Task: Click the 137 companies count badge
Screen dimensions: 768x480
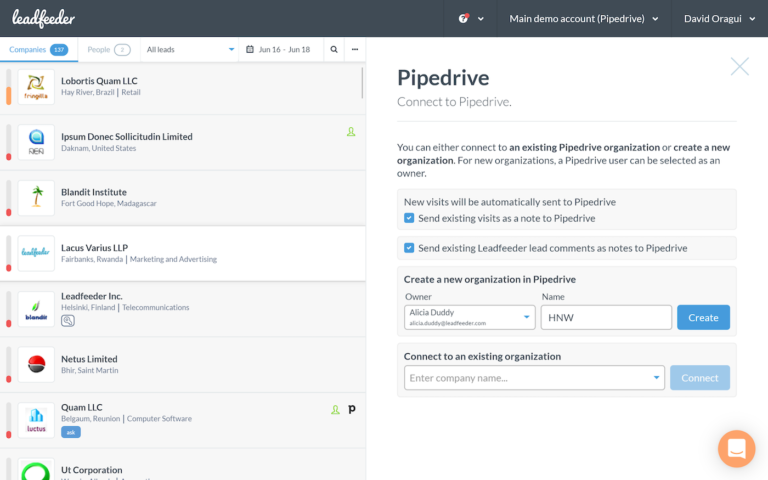Action: pos(59,49)
